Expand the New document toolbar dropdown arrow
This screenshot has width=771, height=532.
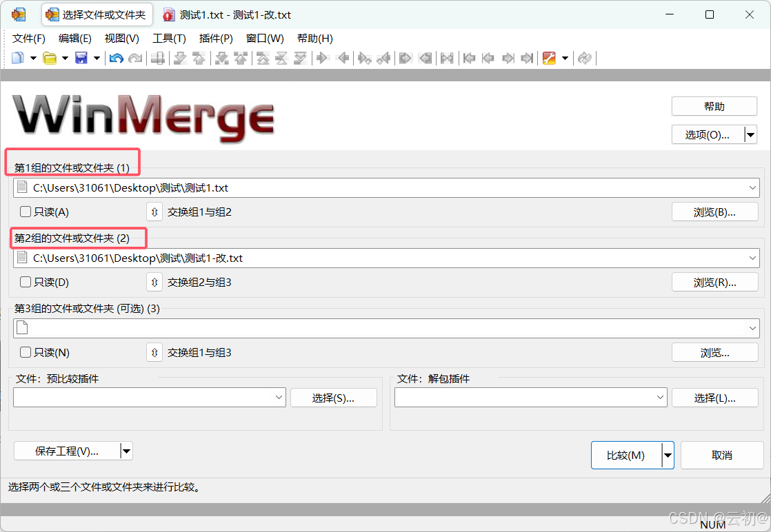[x=33, y=58]
